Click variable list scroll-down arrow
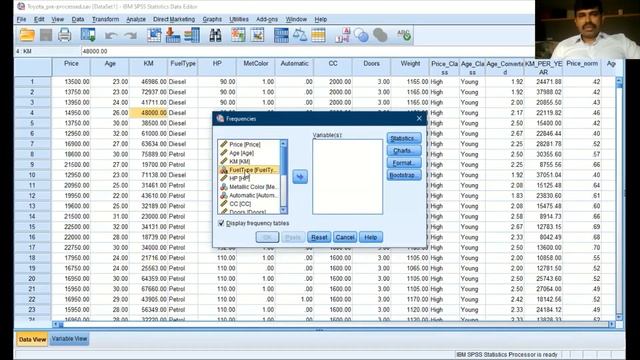640x360 pixels. pos(284,211)
